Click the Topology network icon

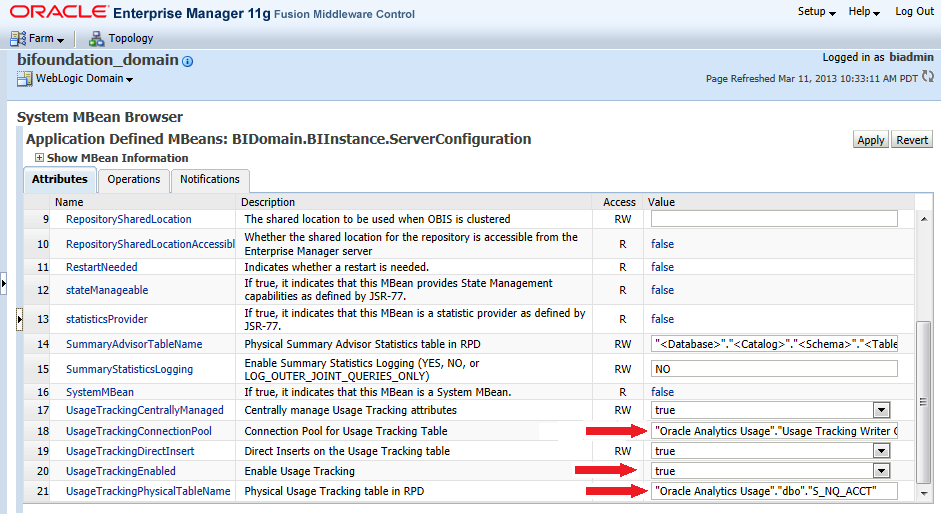tap(96, 38)
